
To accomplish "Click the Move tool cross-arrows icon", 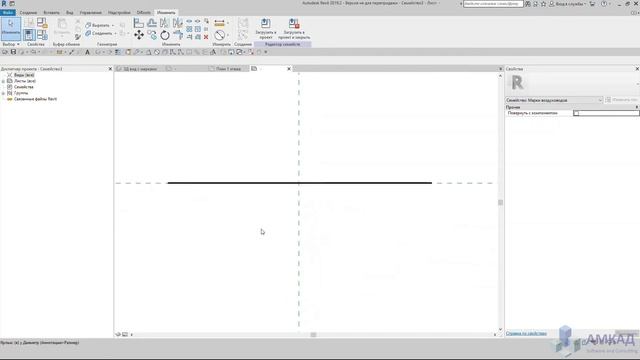I will [x=139, y=35].
